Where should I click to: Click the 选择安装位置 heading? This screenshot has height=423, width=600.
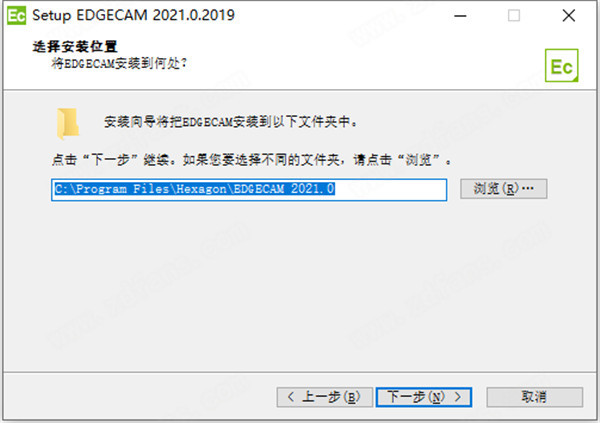(x=75, y=46)
